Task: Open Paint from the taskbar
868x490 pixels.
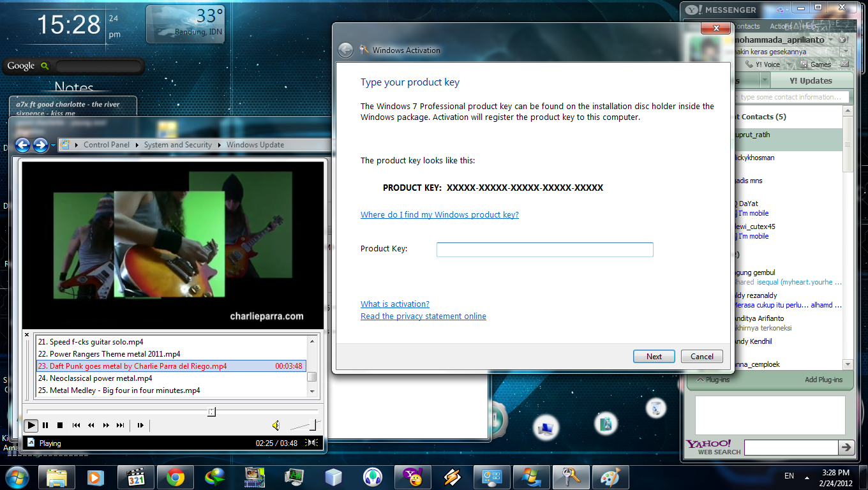Action: pos(611,477)
